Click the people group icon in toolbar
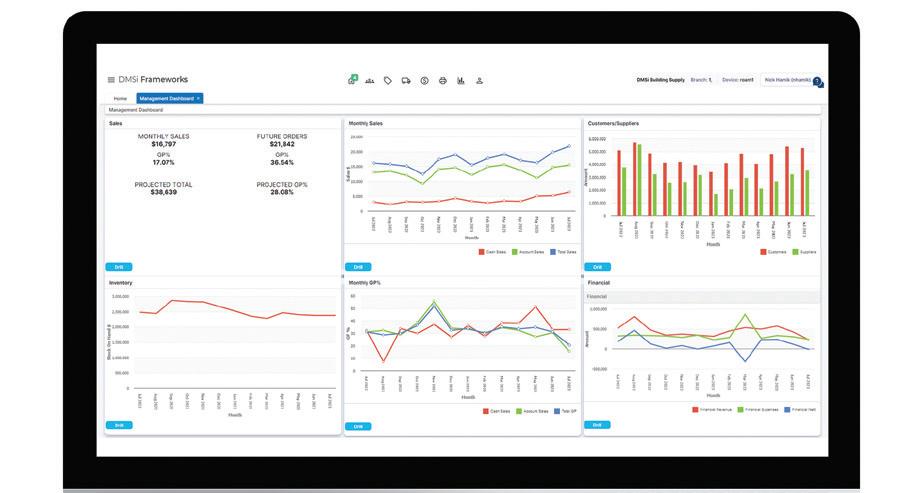The height and width of the screenshot is (493, 918). [369, 81]
